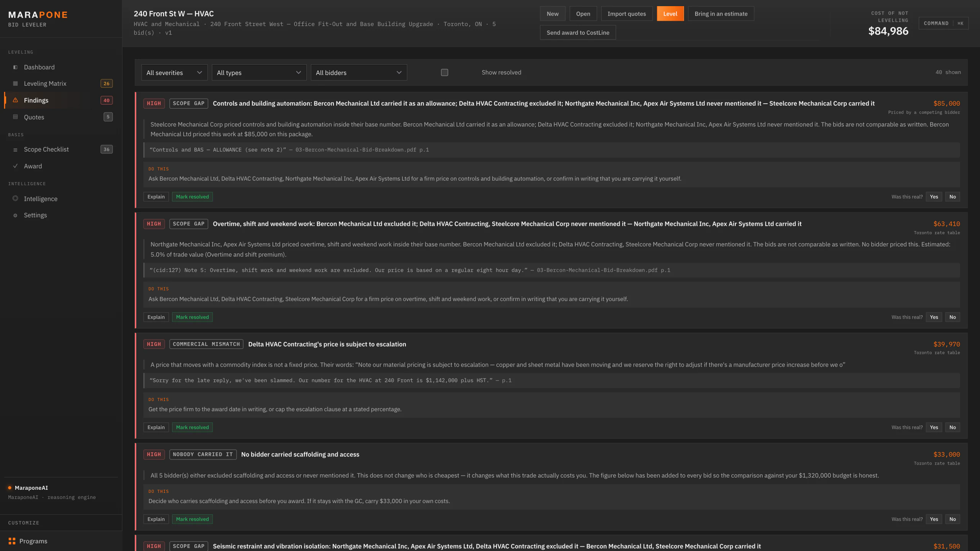Open the All bidders filter dropdown
This screenshot has width=980, height=551.
point(359,73)
